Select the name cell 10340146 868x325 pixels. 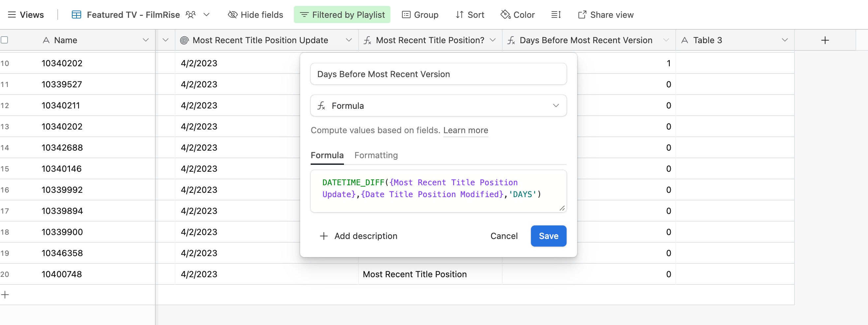(x=62, y=168)
